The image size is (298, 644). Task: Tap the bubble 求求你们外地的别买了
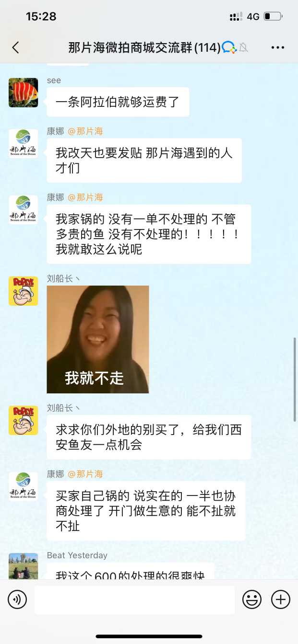[149, 437]
